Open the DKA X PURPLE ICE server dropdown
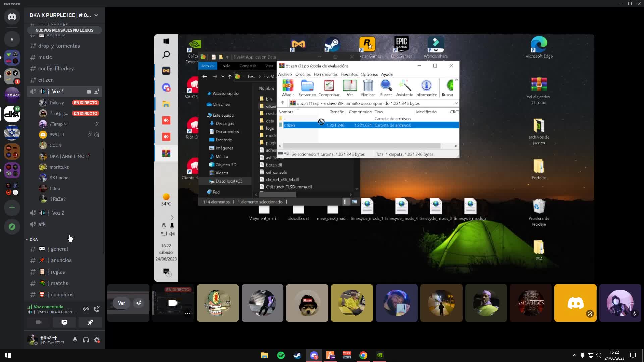 click(x=96, y=15)
